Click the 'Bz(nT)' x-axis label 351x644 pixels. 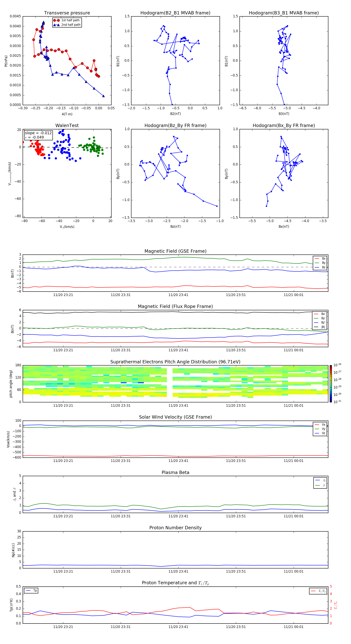[175, 227]
